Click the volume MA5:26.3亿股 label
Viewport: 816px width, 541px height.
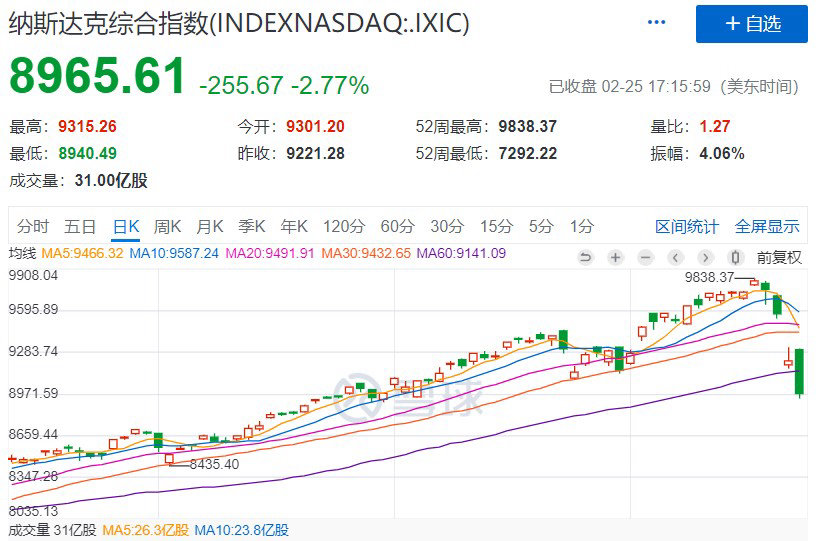point(146,530)
